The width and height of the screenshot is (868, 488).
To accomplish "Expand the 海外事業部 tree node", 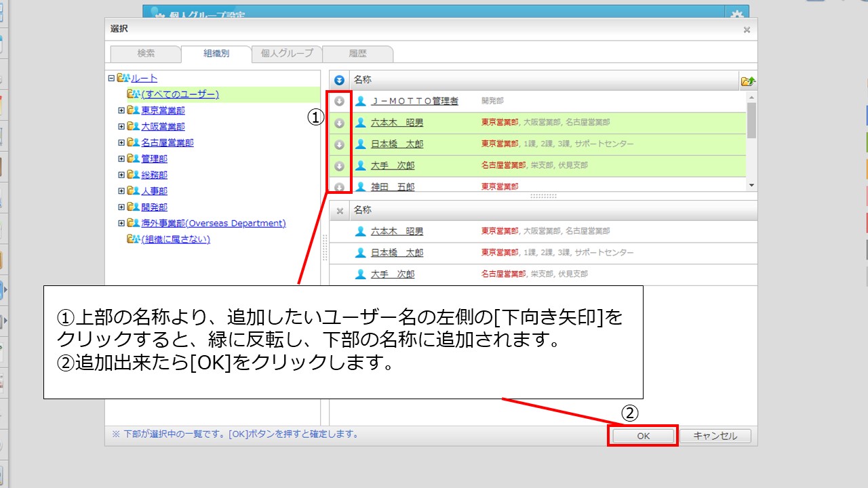I will point(121,223).
